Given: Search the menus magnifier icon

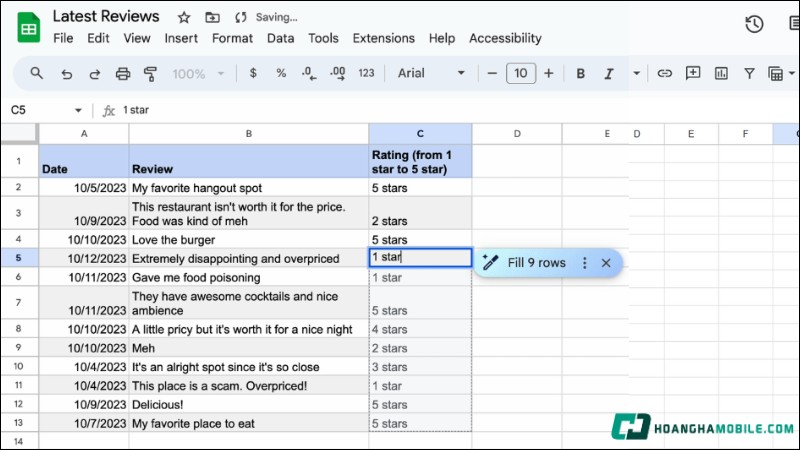Looking at the screenshot, I should pyautogui.click(x=36, y=73).
